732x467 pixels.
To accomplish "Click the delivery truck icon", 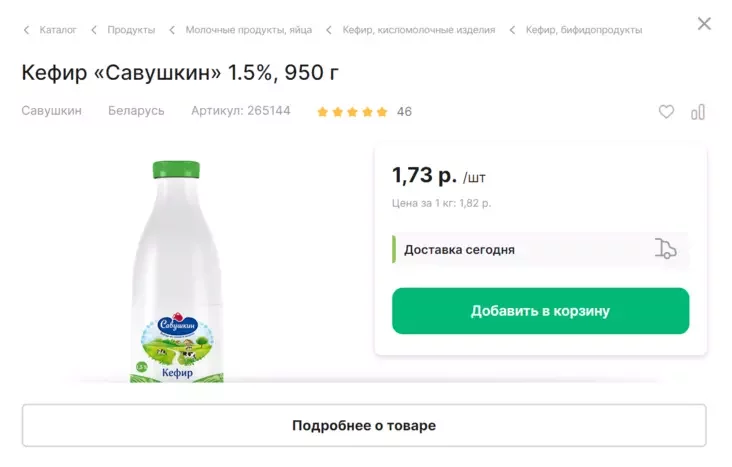I will pyautogui.click(x=665, y=249).
